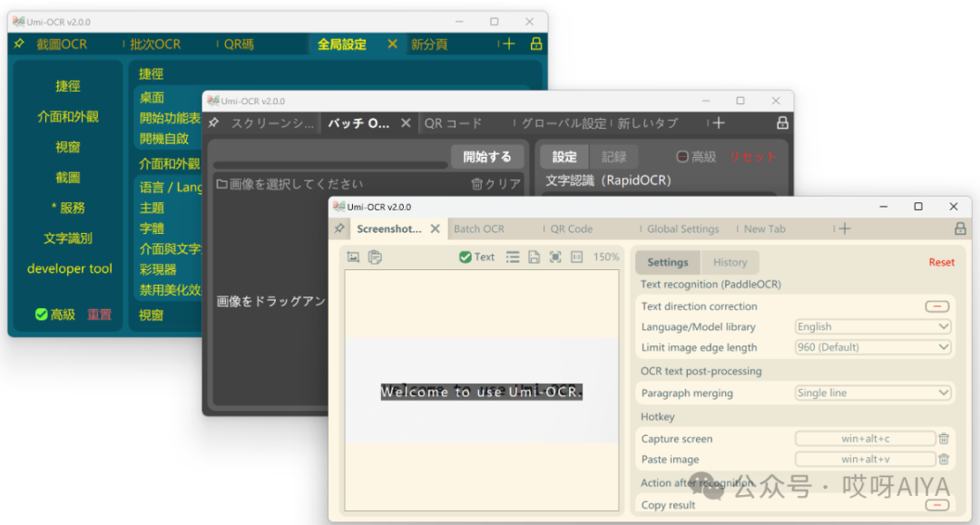Select 文字識別 in the Chinese sidebar
The image size is (980, 525).
point(68,238)
